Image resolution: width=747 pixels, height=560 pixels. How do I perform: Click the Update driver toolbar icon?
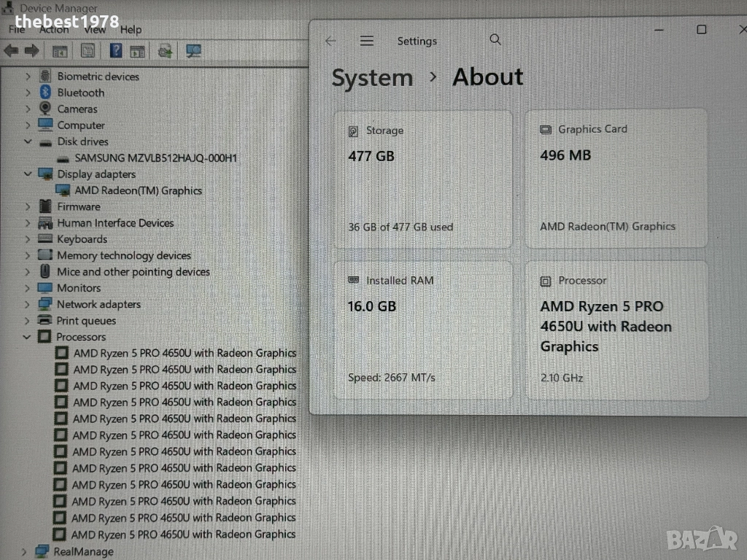pyautogui.click(x=166, y=51)
